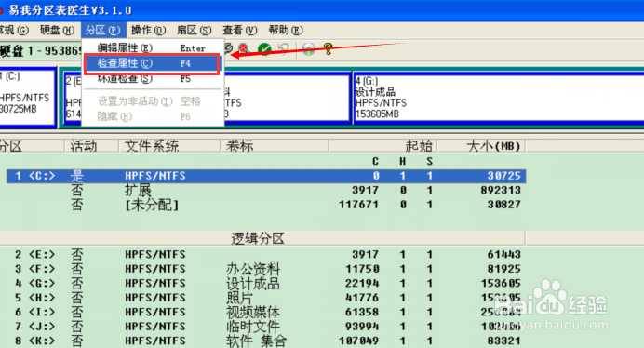
Task: Open the 查看(V) menu
Action: pyautogui.click(x=240, y=30)
